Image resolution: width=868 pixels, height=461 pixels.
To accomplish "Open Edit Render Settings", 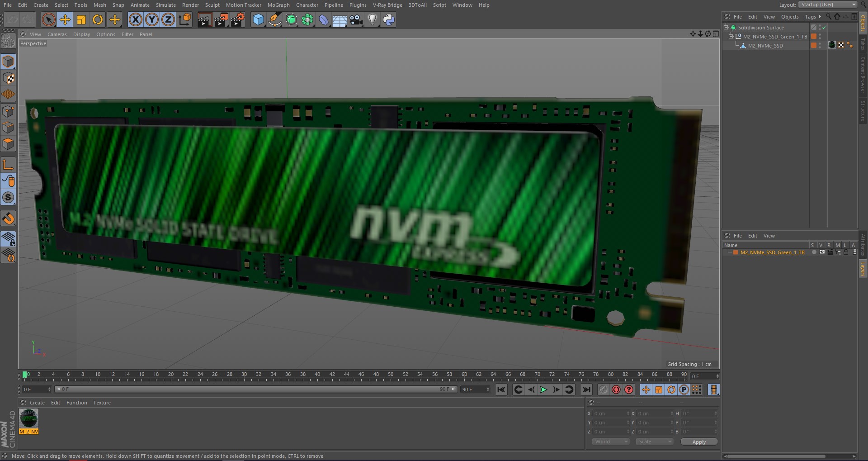I will click(238, 19).
